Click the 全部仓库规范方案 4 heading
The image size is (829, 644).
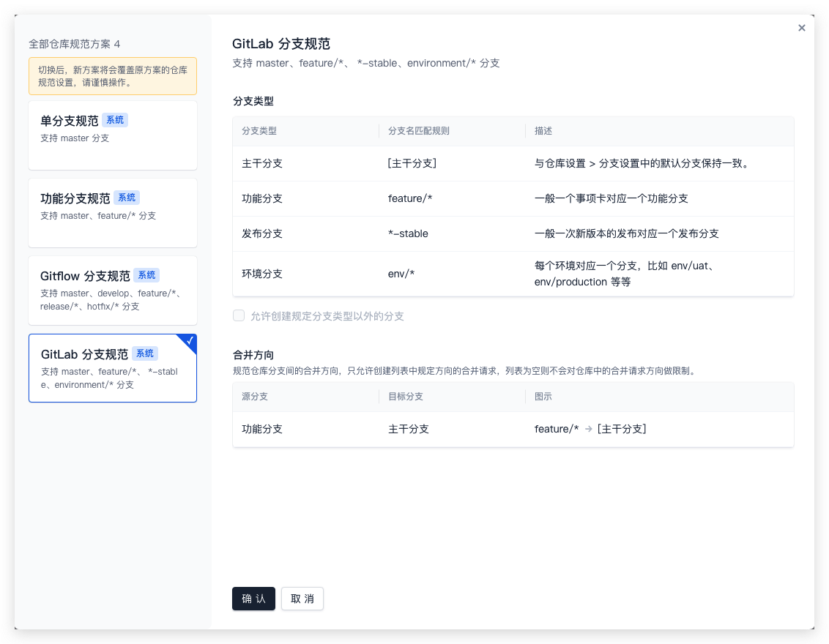tap(75, 44)
